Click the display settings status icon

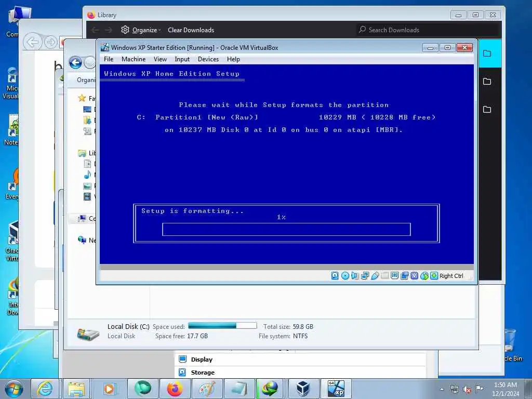(x=394, y=276)
